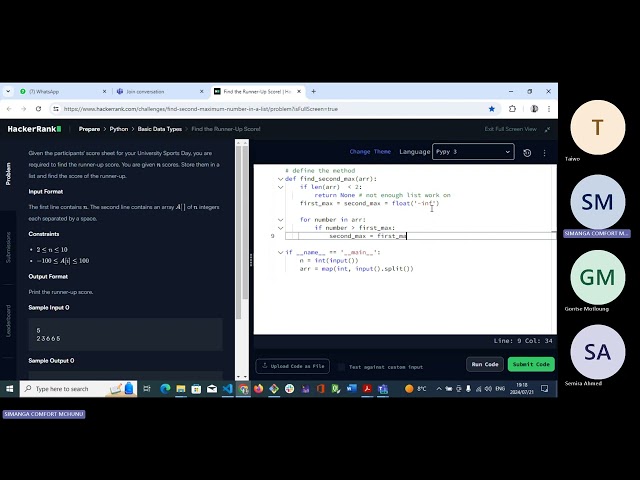
Task: Switch to the WhatsApp browser tab
Action: pyautogui.click(x=61, y=91)
